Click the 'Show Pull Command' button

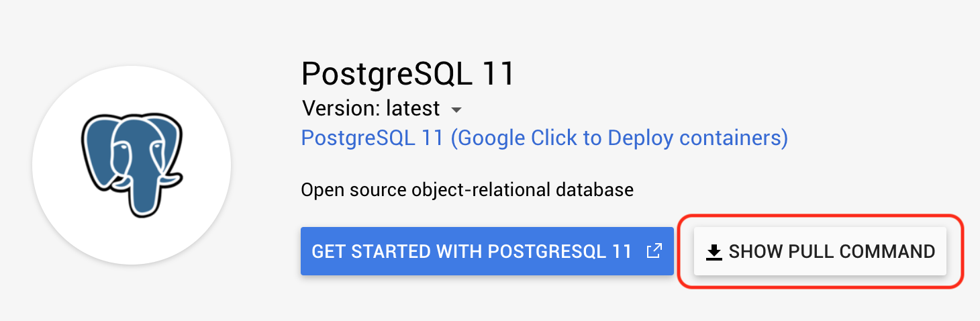[x=820, y=251]
